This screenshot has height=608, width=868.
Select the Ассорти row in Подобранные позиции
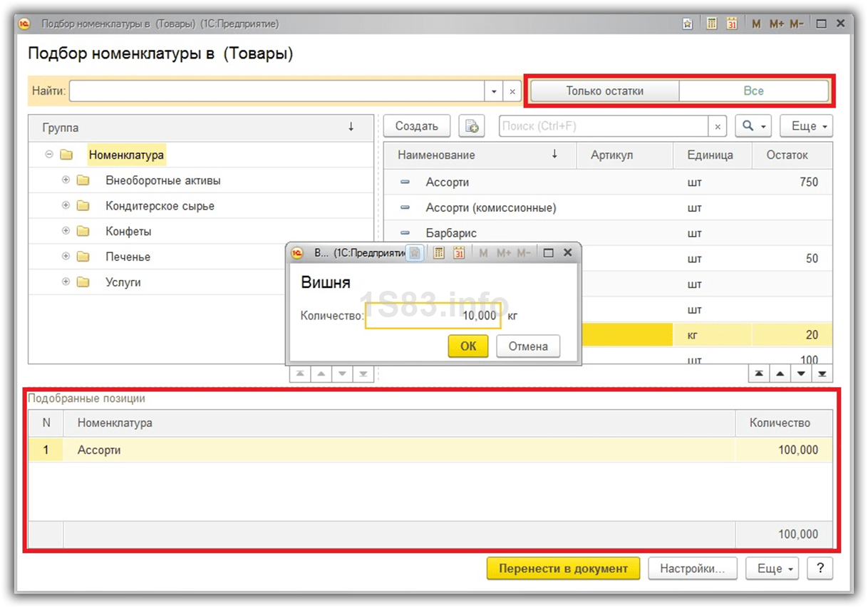pyautogui.click(x=99, y=450)
